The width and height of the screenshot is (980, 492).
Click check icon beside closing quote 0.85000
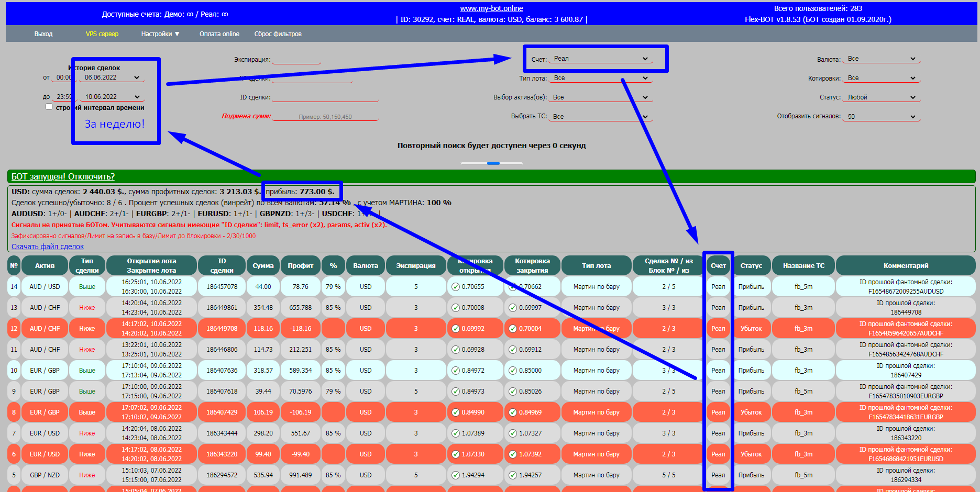click(x=513, y=371)
